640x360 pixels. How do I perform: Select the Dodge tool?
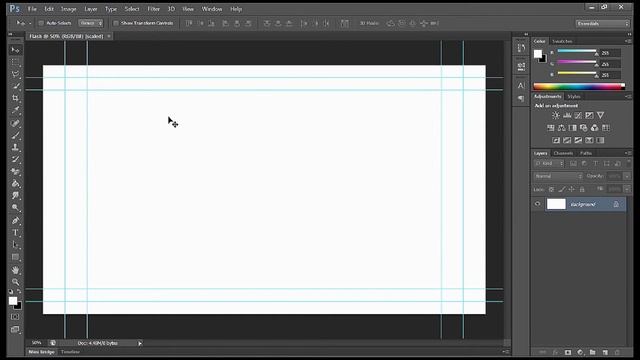pyautogui.click(x=15, y=208)
